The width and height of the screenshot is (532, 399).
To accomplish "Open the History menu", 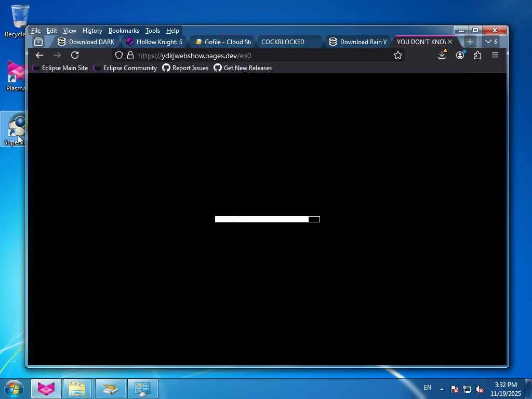I will [92, 31].
